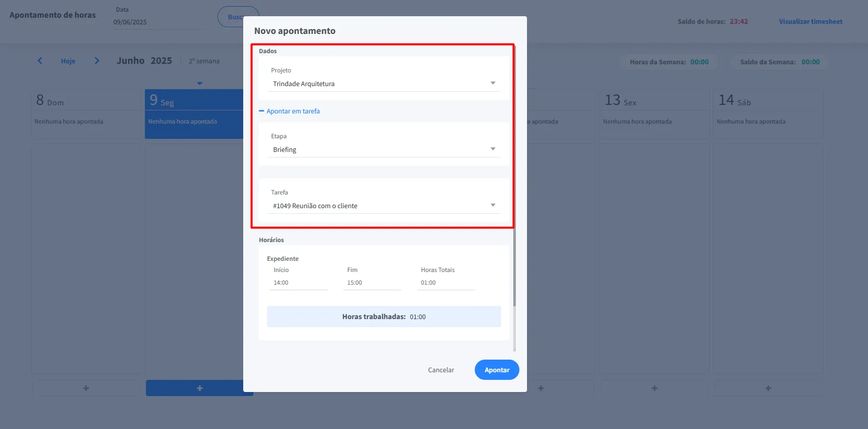
Task: Open the Visualizar timesheet link
Action: [810, 22]
